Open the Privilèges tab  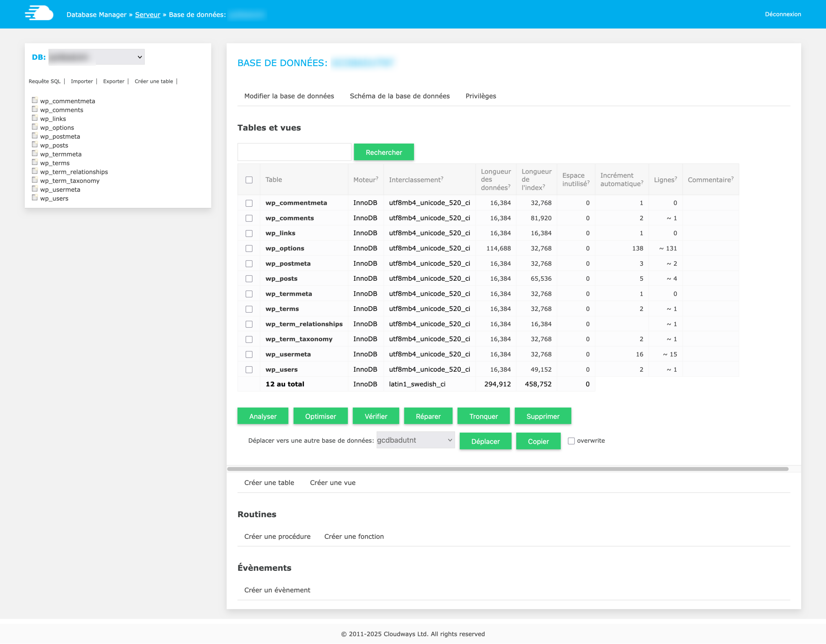[x=481, y=96]
